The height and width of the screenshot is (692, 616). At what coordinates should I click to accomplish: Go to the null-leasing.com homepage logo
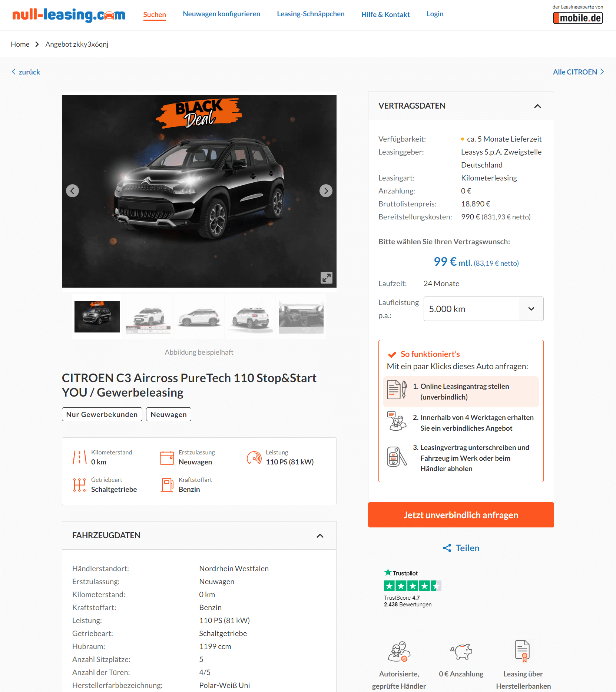69,15
